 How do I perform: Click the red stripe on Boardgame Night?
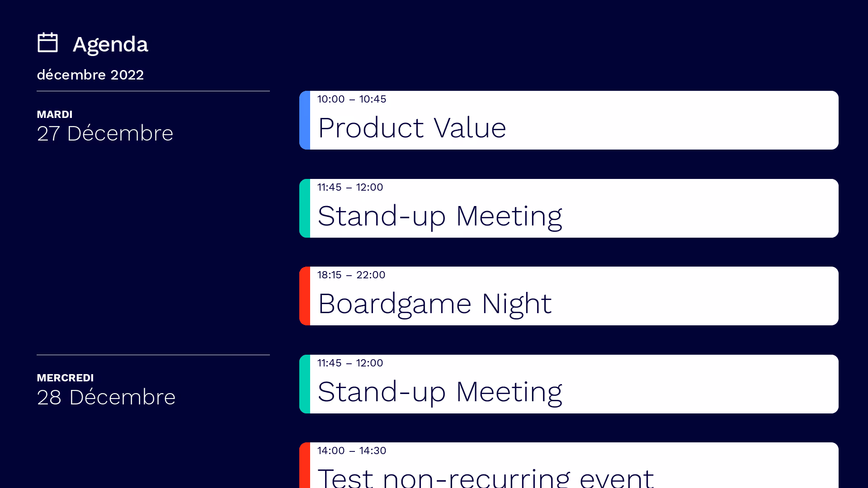[x=305, y=296]
